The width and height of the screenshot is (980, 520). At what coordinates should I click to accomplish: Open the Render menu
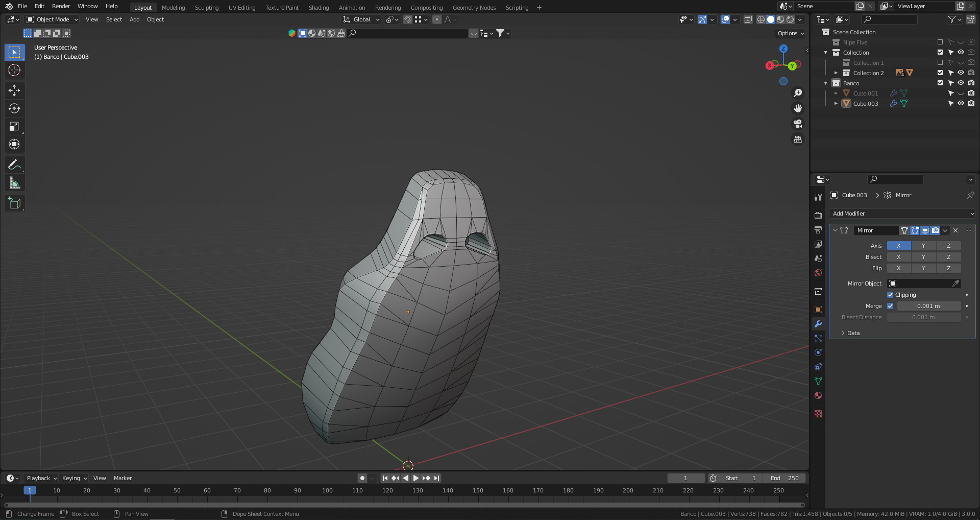(x=61, y=6)
